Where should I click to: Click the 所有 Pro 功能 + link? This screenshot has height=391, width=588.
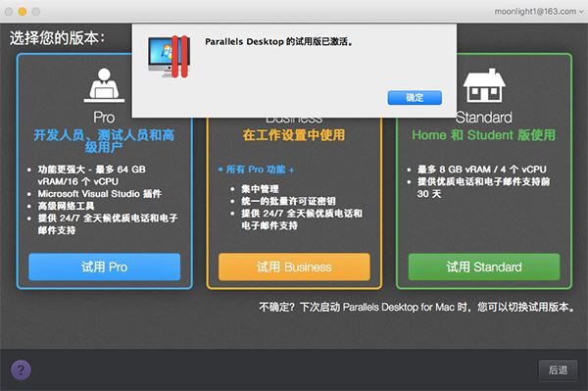click(x=256, y=170)
